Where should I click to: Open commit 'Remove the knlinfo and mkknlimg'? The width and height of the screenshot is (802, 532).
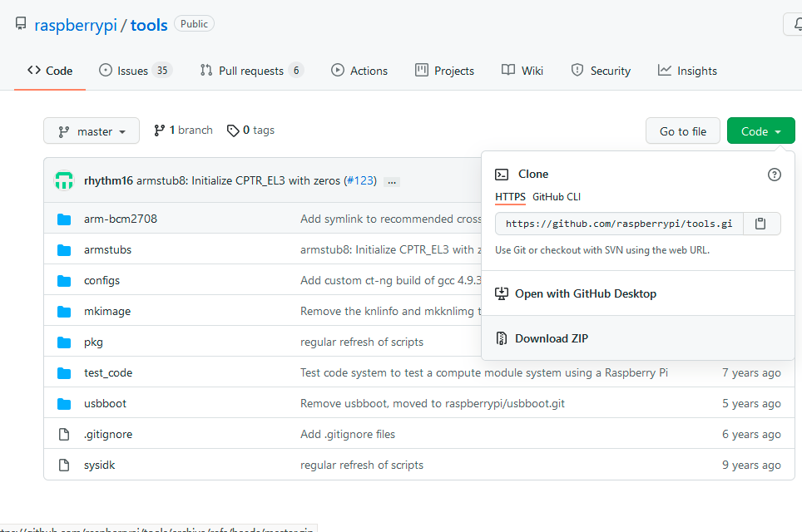(x=391, y=311)
